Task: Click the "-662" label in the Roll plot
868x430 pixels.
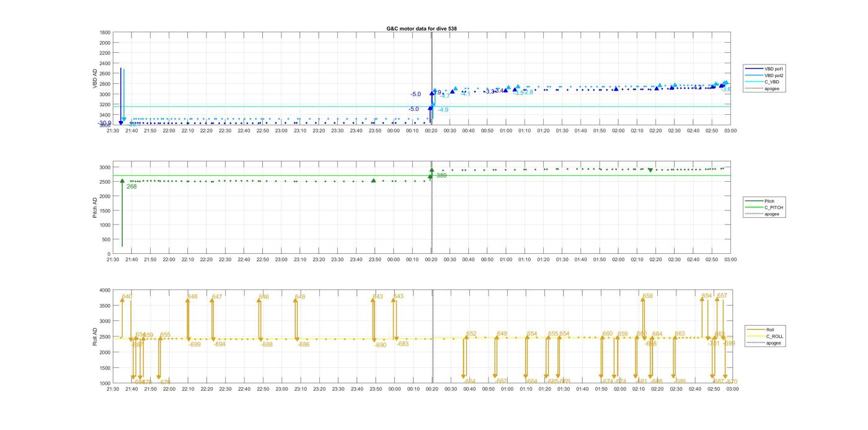Action: pos(501,382)
